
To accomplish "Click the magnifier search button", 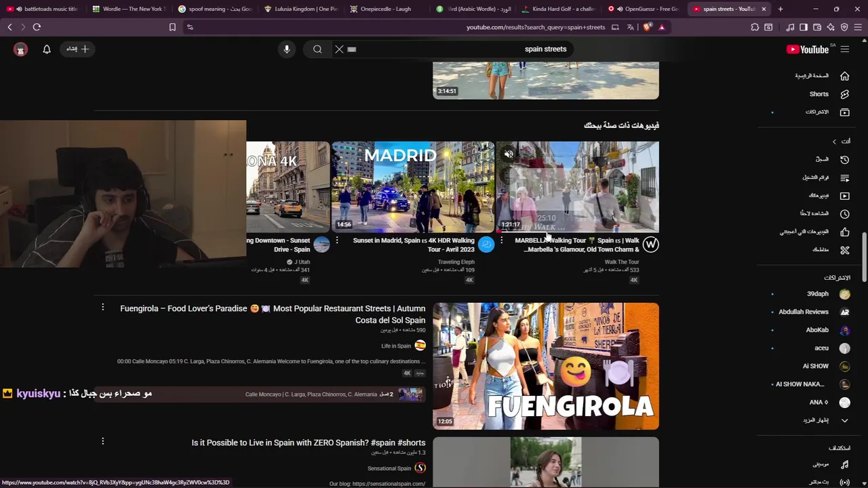I will point(317,49).
